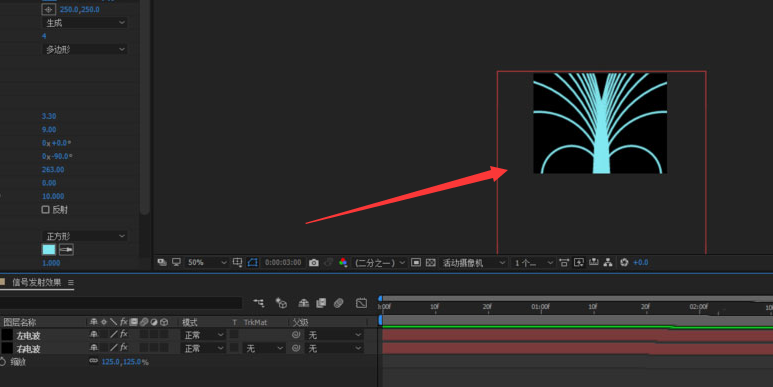Enable the 反射 checkbox

45,210
